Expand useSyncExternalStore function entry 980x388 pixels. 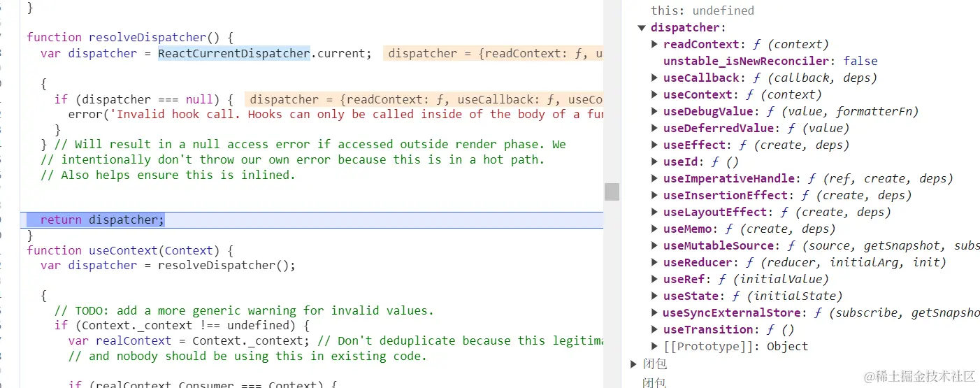click(x=655, y=312)
